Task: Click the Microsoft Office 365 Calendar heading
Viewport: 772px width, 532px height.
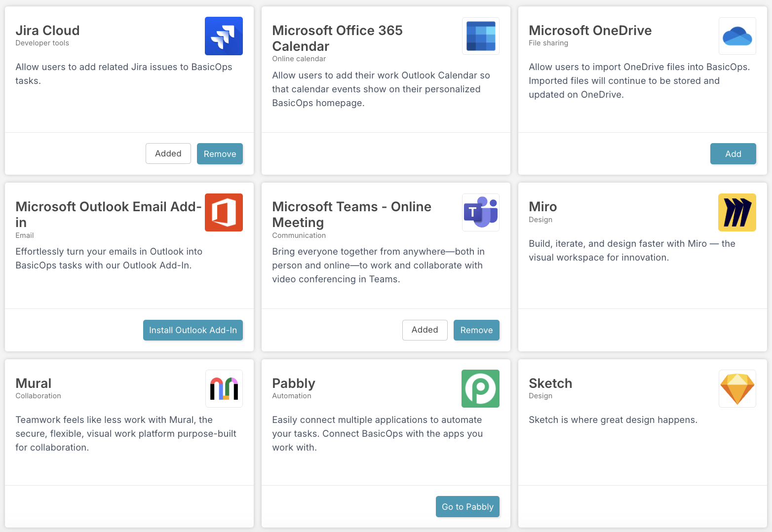Action: coord(337,38)
